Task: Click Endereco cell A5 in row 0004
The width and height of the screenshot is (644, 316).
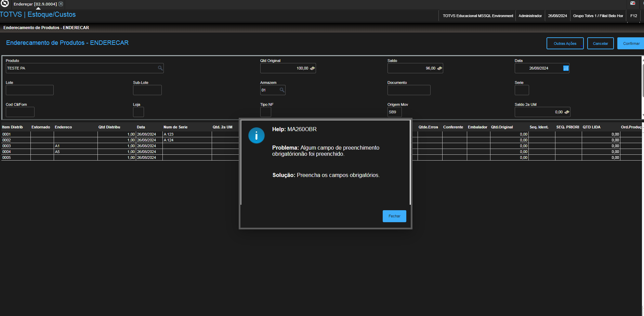Action: (76, 152)
